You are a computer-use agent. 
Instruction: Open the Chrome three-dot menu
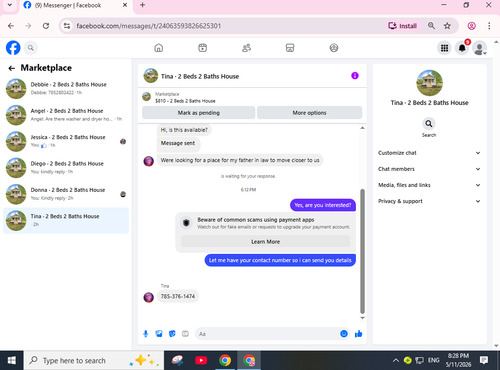[x=489, y=26]
